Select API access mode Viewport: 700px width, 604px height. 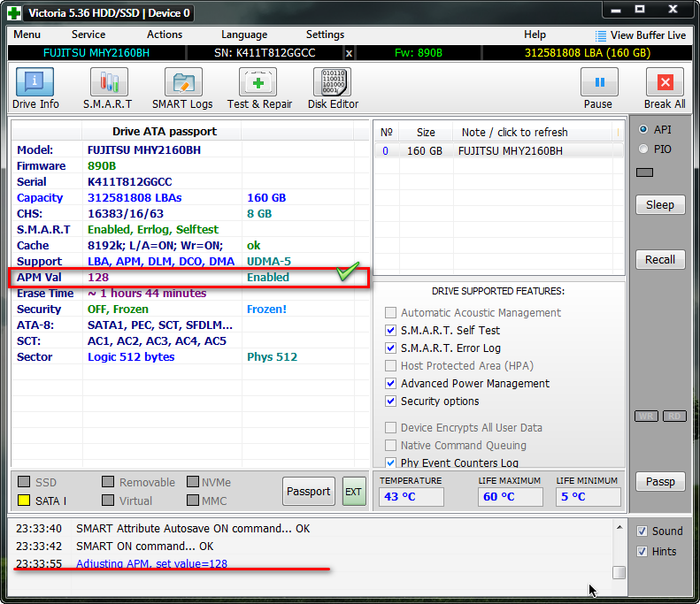643,129
